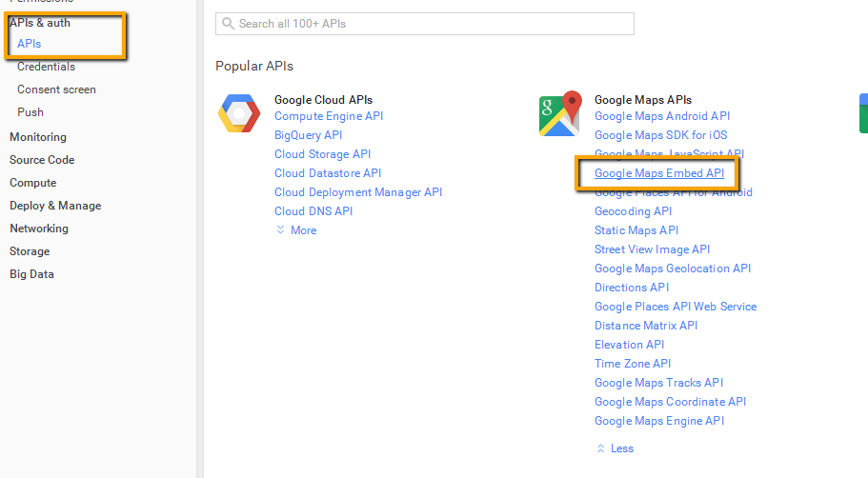The image size is (868, 478).
Task: Click the Google Maps pin logo
Action: (x=561, y=113)
